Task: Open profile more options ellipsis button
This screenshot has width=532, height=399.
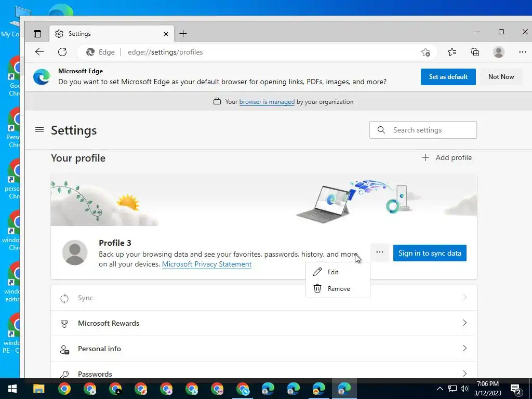Action: click(x=380, y=252)
